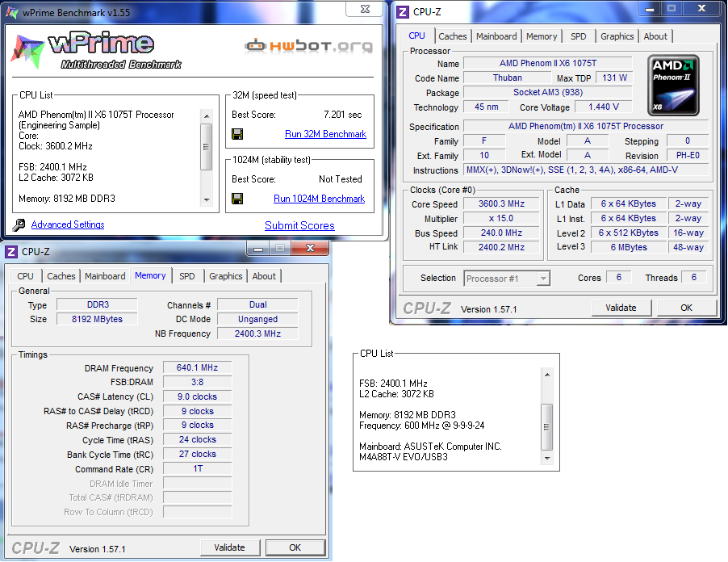Open Advanced Settings link in wPrime
The height and width of the screenshot is (562, 728).
tap(68, 224)
